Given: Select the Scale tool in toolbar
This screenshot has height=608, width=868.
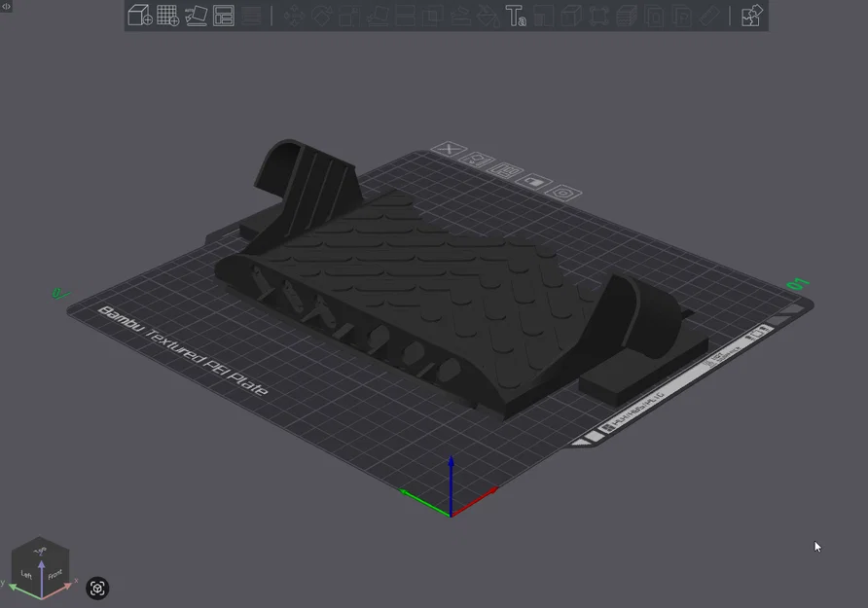Looking at the screenshot, I should (x=349, y=16).
